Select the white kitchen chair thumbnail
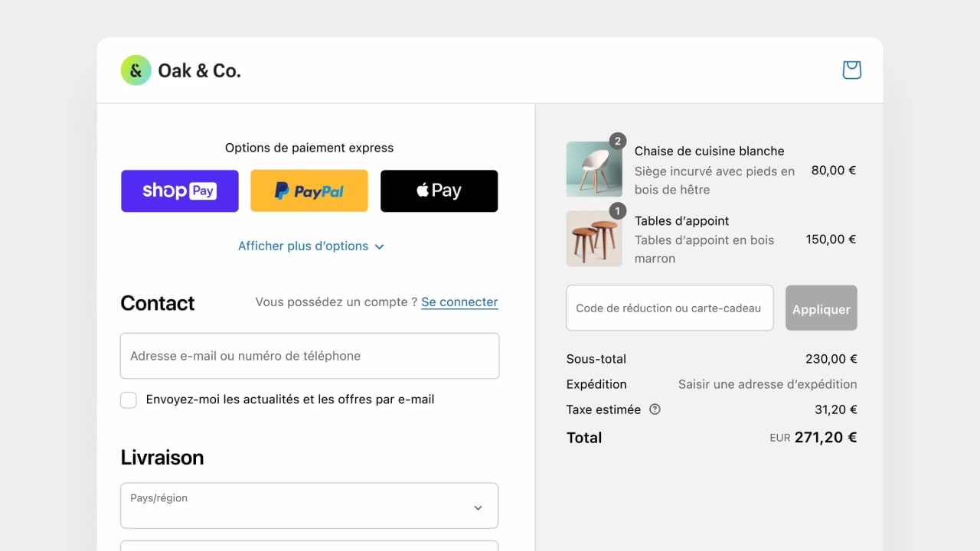The width and height of the screenshot is (980, 551). (594, 169)
